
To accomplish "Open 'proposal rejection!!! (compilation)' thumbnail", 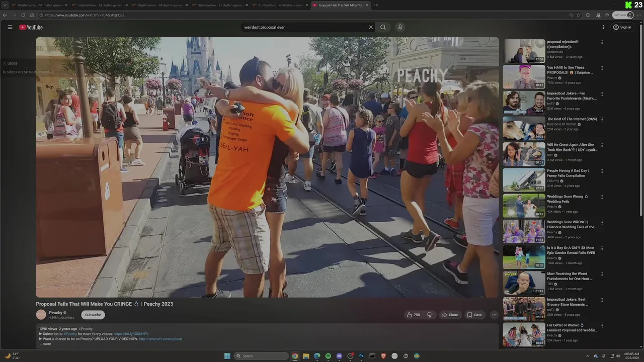I will point(524,51).
